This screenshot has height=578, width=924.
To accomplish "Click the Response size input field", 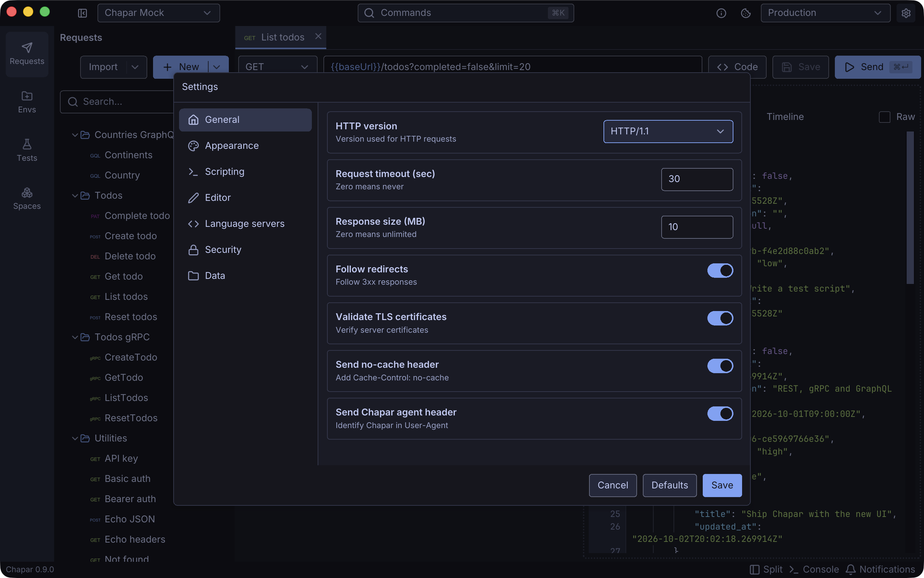I will [697, 227].
